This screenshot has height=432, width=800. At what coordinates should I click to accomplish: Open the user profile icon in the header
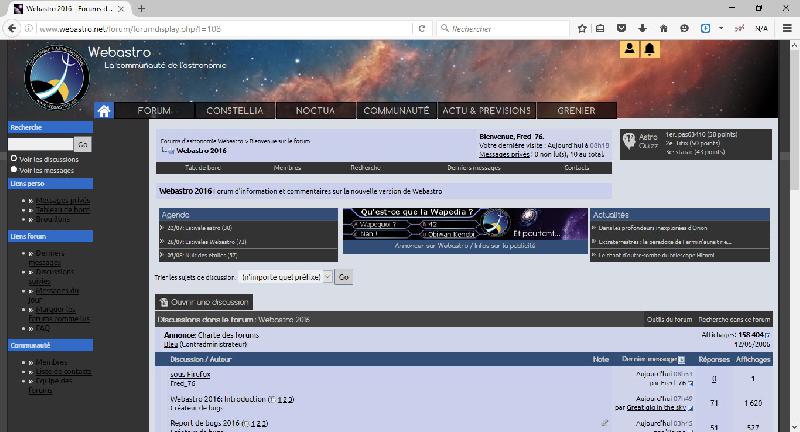pyautogui.click(x=630, y=49)
